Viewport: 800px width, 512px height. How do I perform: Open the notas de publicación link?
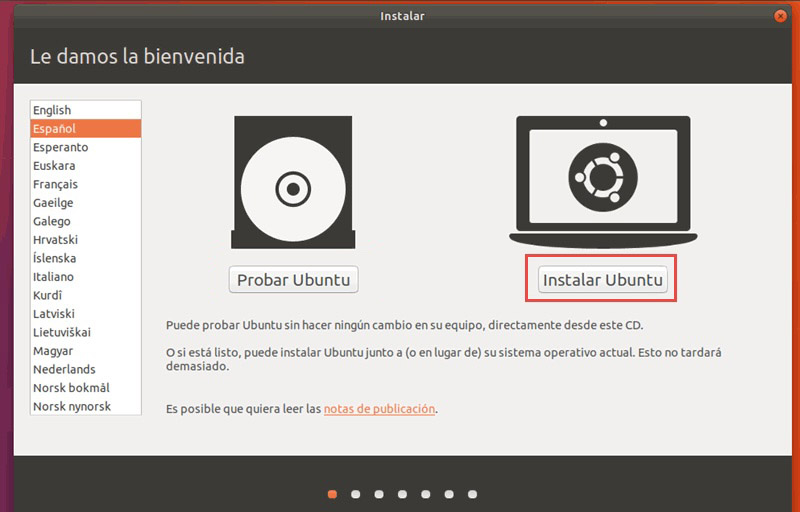(x=379, y=409)
